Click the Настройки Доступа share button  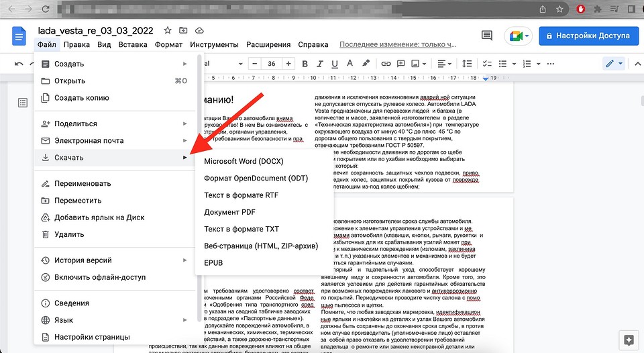pos(588,36)
